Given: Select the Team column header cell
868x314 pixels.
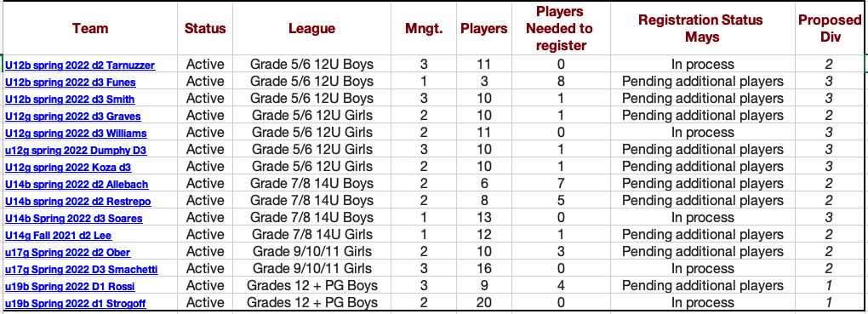Looking at the screenshot, I should (x=90, y=28).
